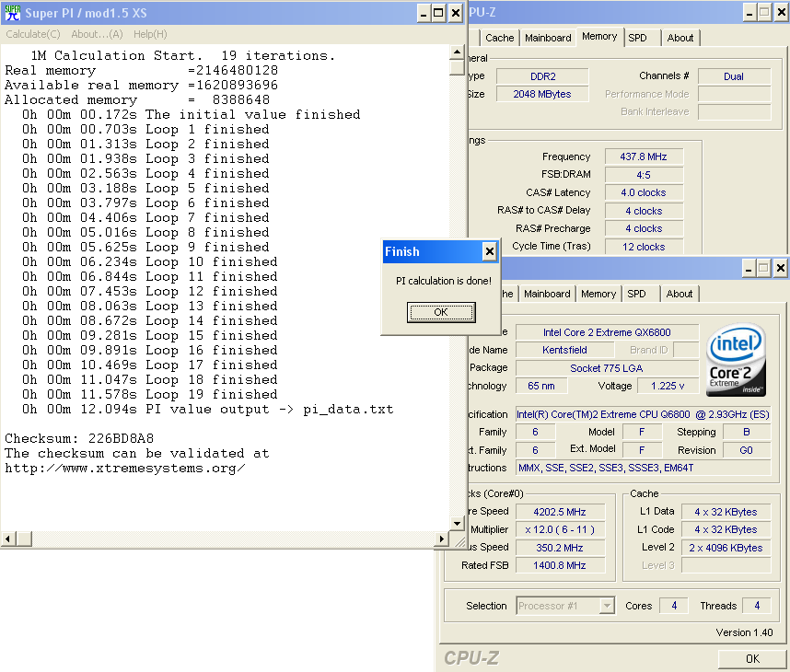Click the http://www.xtremesystems.org/ text

point(125,468)
